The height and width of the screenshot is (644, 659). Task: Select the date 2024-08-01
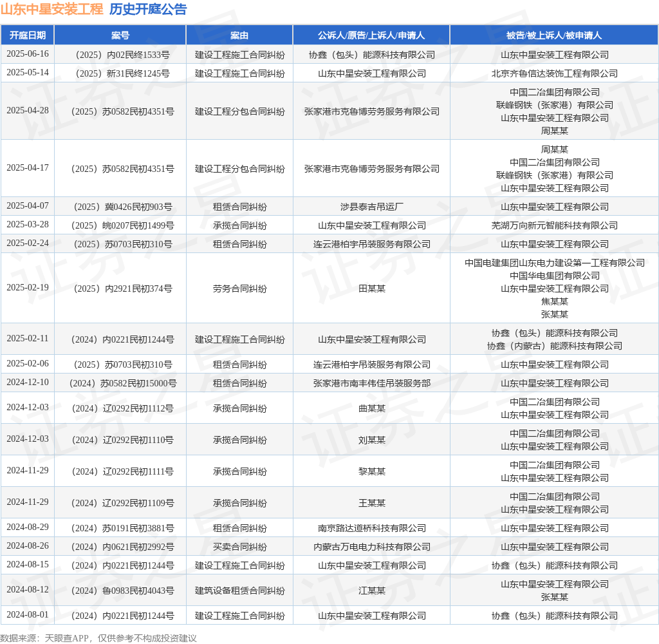(28, 614)
